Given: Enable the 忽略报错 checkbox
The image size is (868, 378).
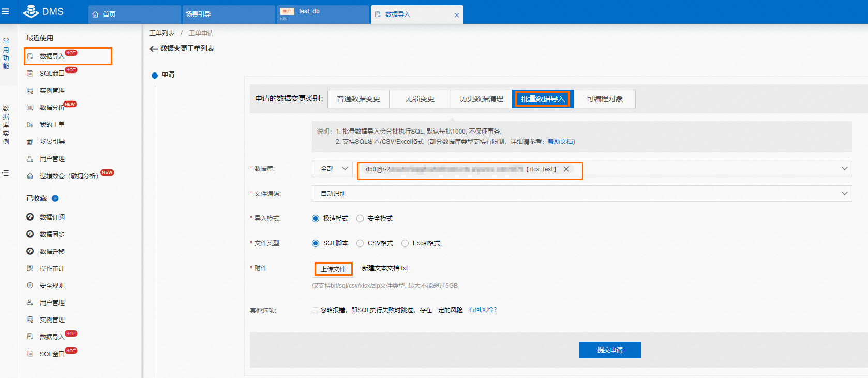Looking at the screenshot, I should [x=315, y=310].
